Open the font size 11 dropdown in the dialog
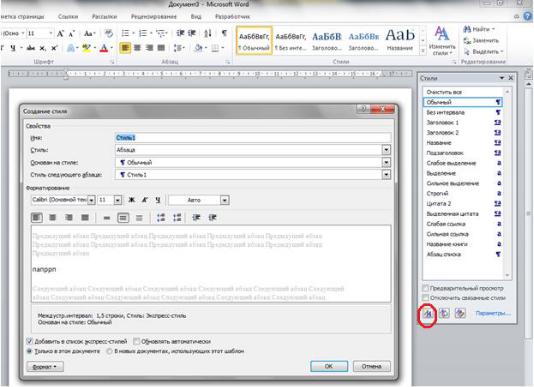The width and height of the screenshot is (534, 387). click(117, 200)
